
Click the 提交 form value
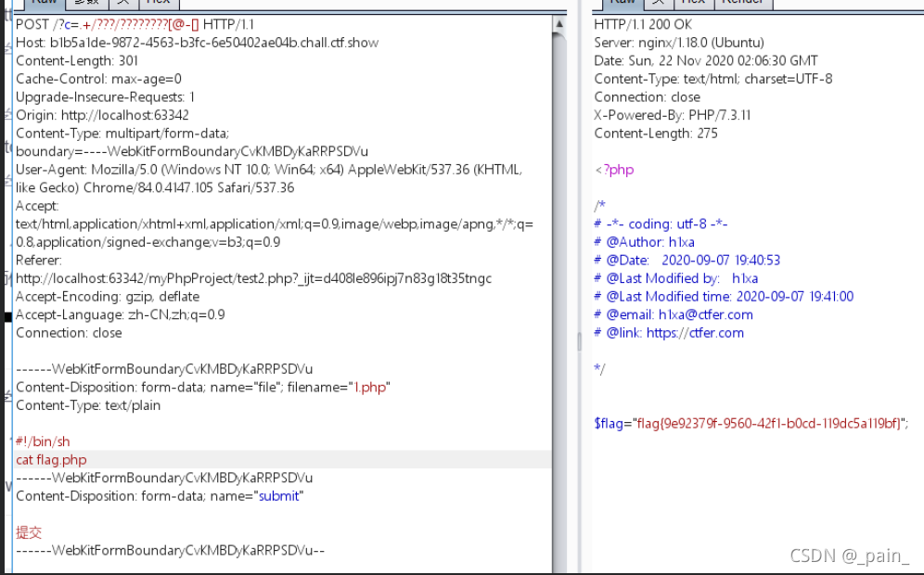[x=28, y=532]
